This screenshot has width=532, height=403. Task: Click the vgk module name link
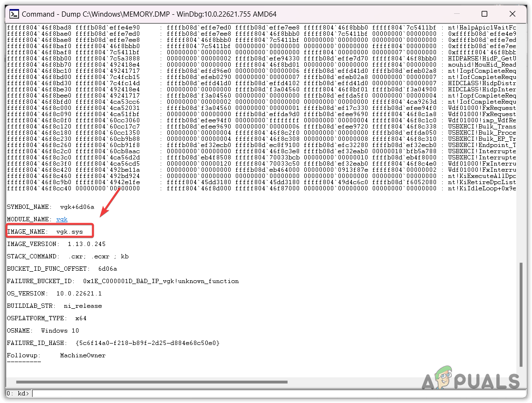point(62,219)
